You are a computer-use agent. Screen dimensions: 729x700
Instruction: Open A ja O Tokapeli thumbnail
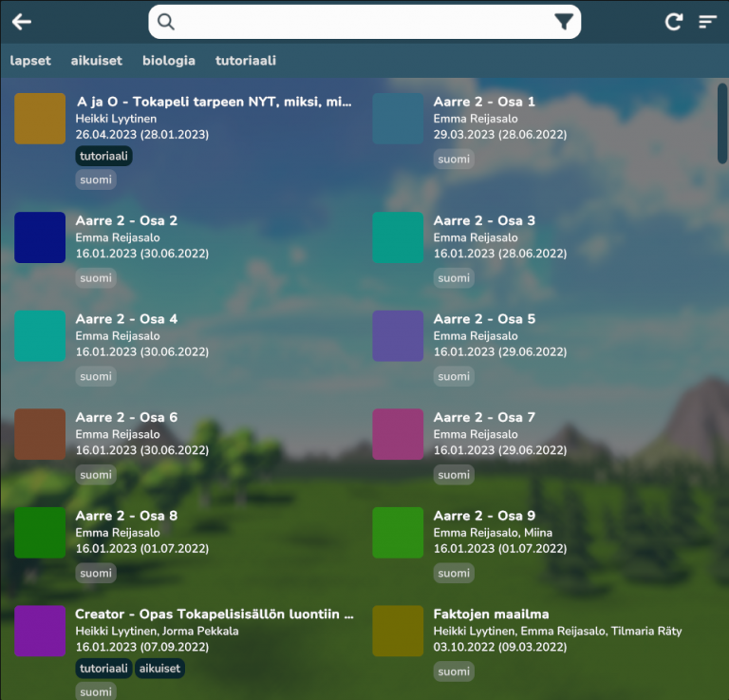(40, 119)
